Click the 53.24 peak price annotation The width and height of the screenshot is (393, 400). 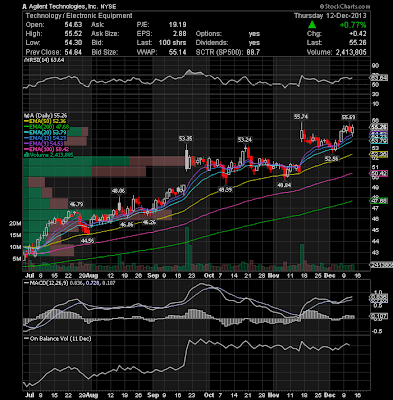(x=245, y=139)
